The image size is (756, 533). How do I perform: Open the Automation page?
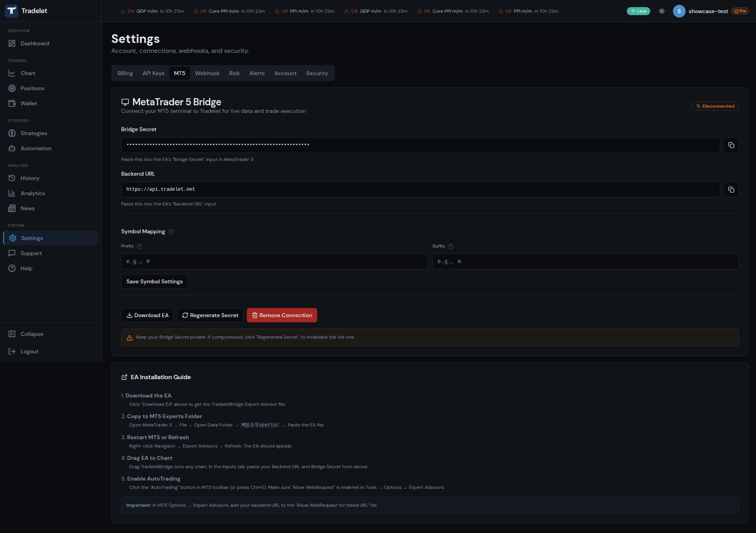[x=36, y=148]
